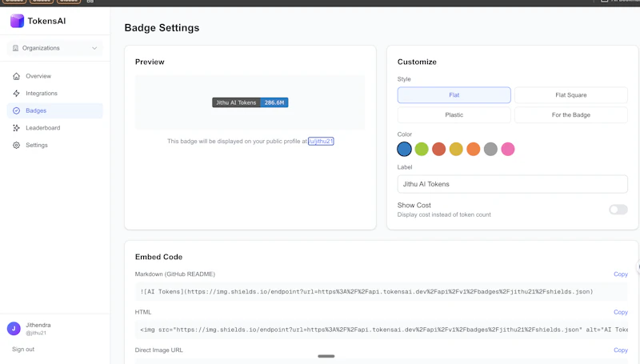Select the For the Badge style
This screenshot has width=640, height=364.
(x=570, y=115)
